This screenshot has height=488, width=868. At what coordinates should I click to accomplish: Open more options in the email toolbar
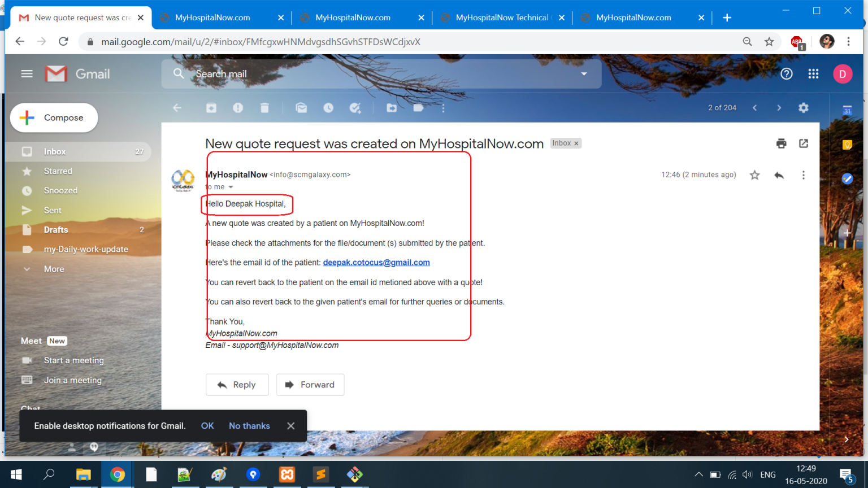tap(443, 108)
